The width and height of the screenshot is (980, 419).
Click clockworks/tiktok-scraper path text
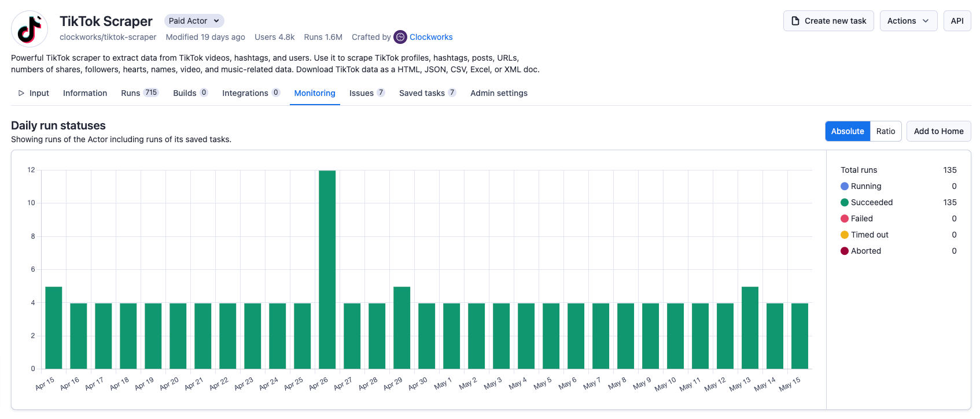[108, 37]
